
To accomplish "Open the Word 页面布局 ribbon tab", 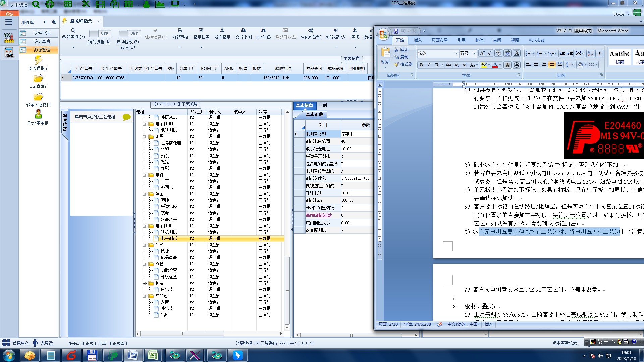I will (439, 40).
